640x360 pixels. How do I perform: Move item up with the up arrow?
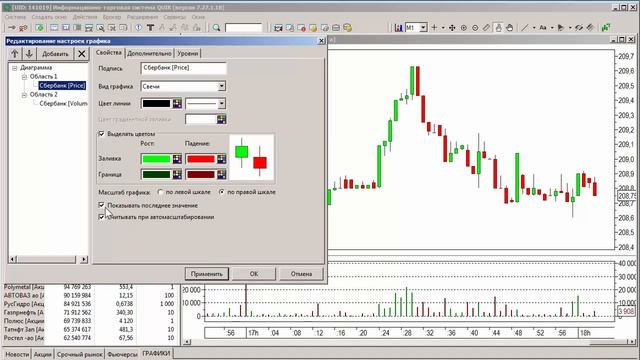coord(15,53)
